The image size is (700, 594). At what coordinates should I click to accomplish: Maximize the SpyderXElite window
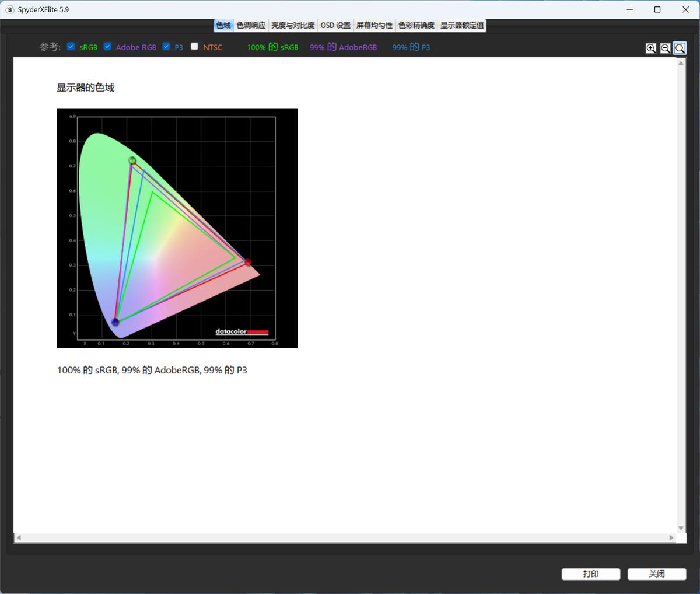pyautogui.click(x=657, y=9)
